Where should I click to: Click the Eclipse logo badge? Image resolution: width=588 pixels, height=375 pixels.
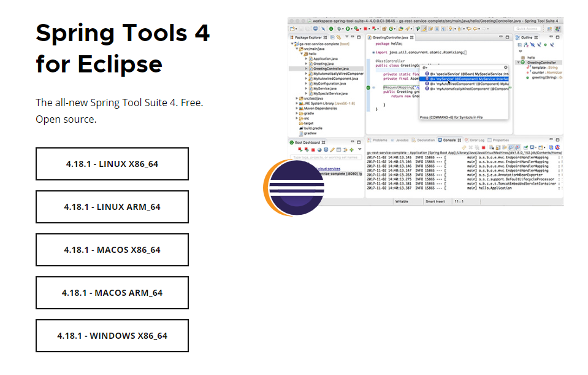pyautogui.click(x=294, y=187)
